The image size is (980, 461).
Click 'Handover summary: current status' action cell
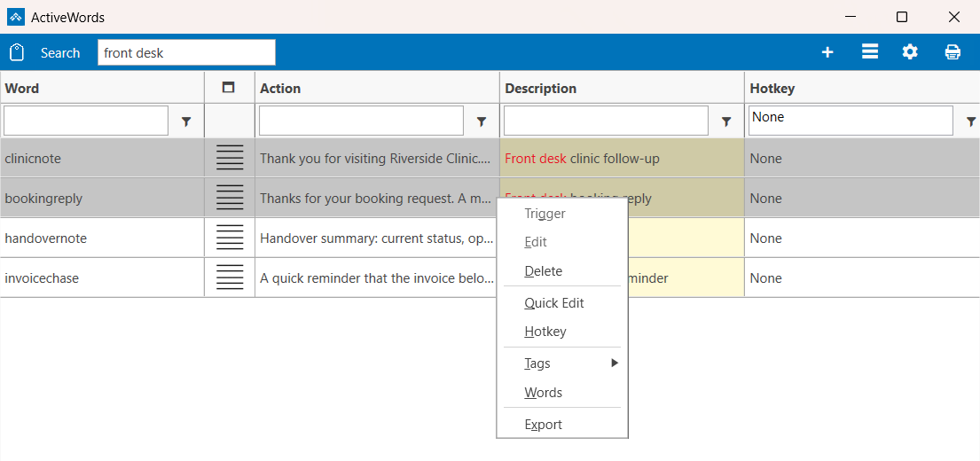pos(375,238)
